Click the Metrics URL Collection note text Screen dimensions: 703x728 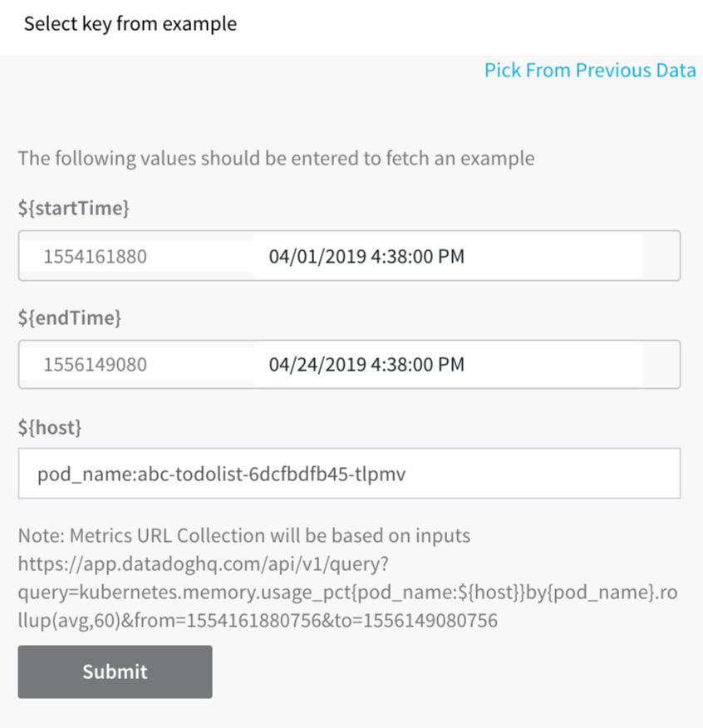coord(244,535)
